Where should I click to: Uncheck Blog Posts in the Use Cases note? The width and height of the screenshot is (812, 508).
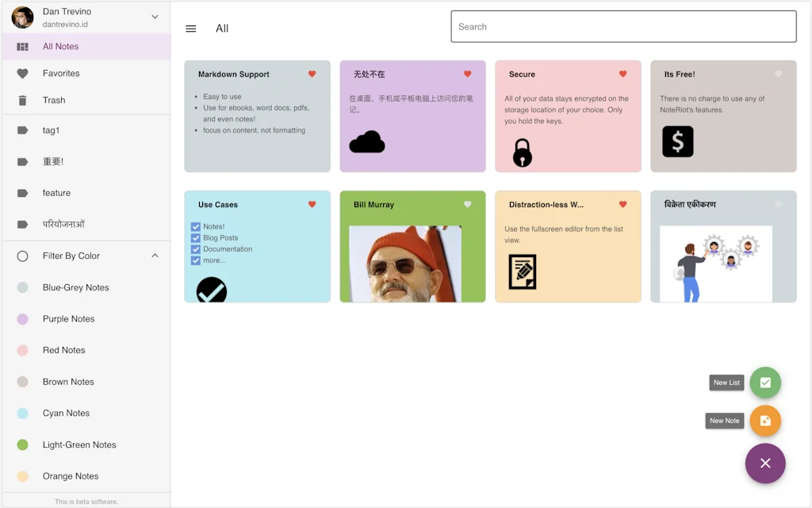(195, 237)
